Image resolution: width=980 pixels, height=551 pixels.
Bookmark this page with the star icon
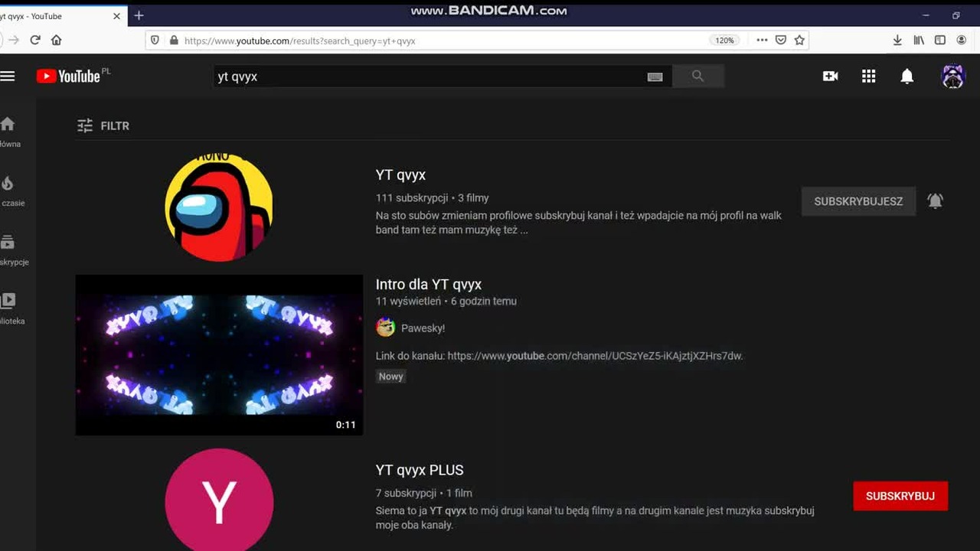pos(799,40)
